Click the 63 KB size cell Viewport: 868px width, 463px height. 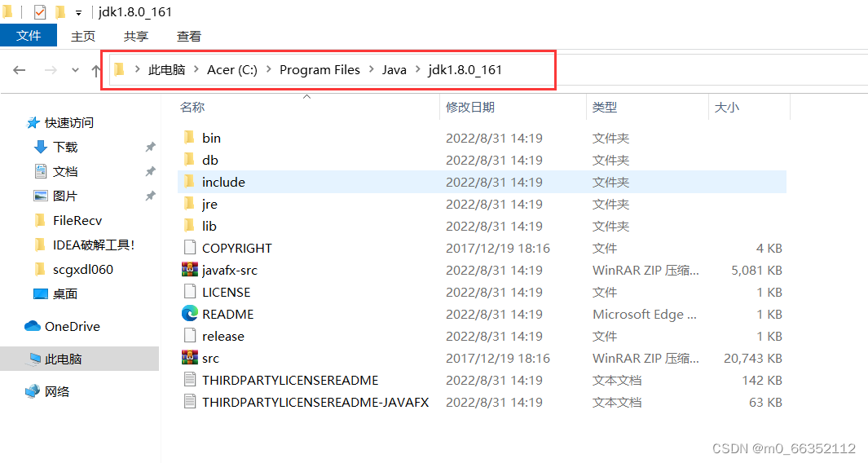[x=765, y=402]
